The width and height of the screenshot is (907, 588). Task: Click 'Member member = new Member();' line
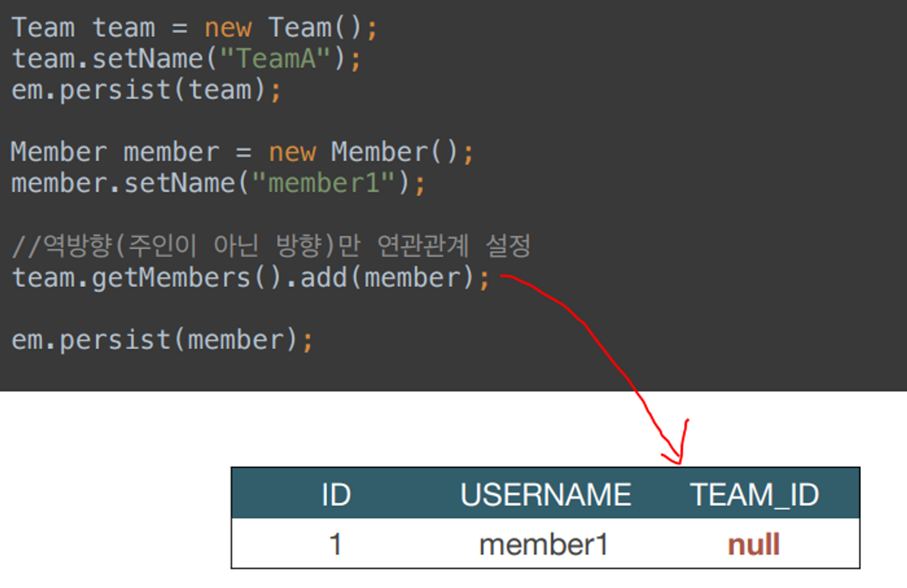pyautogui.click(x=242, y=153)
